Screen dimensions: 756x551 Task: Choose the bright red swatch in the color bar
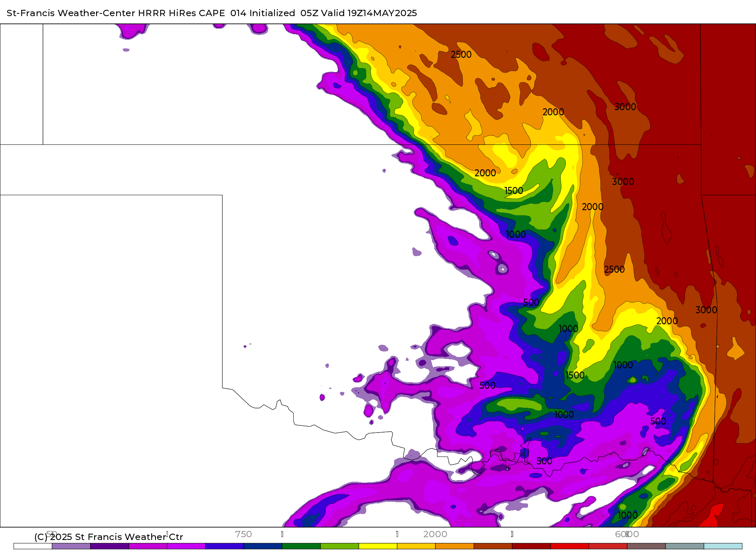569,546
